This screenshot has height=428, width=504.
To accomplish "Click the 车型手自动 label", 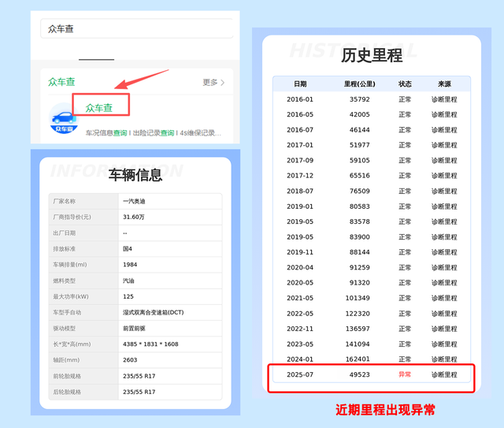I will point(67,312).
